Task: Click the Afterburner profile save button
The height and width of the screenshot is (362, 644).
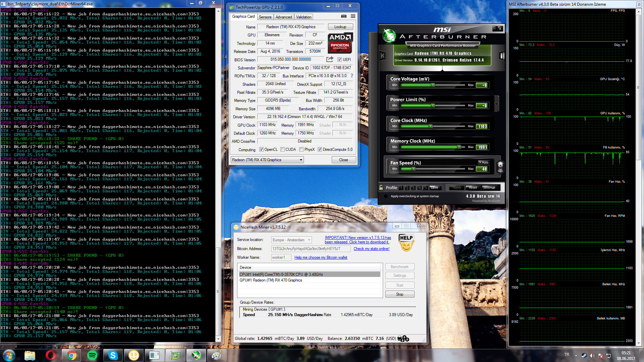Action: click(x=435, y=187)
